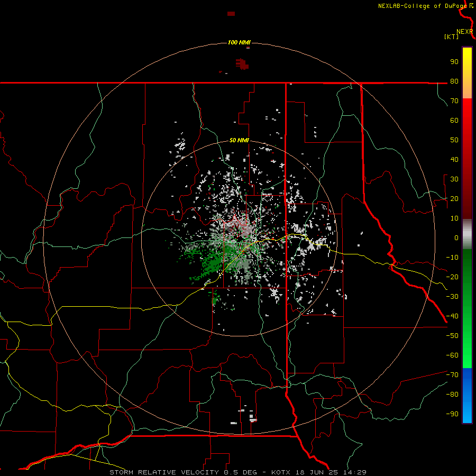Click the NEXLAB-College of DuPage credit text

click(x=422, y=6)
